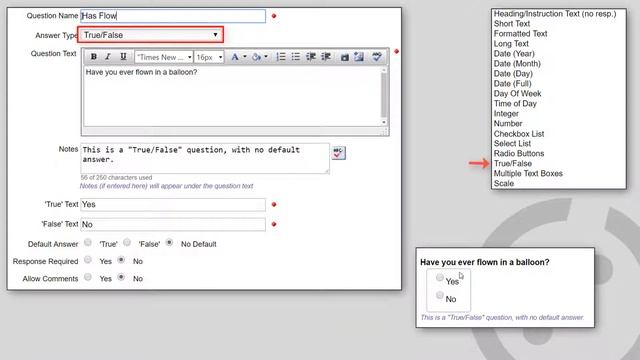Insert a bulleted list

pos(296,57)
